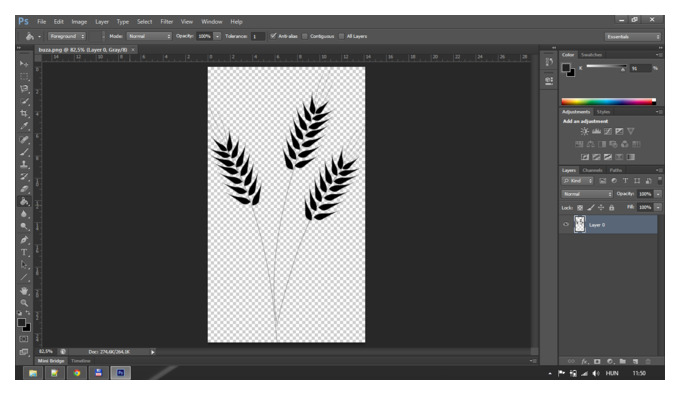Click the toolbox foreground color swatch
Image resolution: width=680 pixels, height=395 pixels.
pyautogui.click(x=21, y=323)
